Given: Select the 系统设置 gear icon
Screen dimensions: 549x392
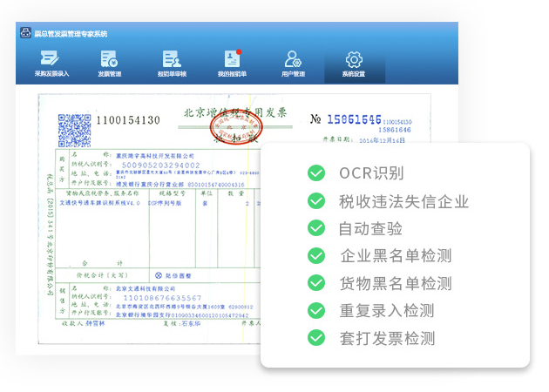Looking at the screenshot, I should (x=354, y=59).
